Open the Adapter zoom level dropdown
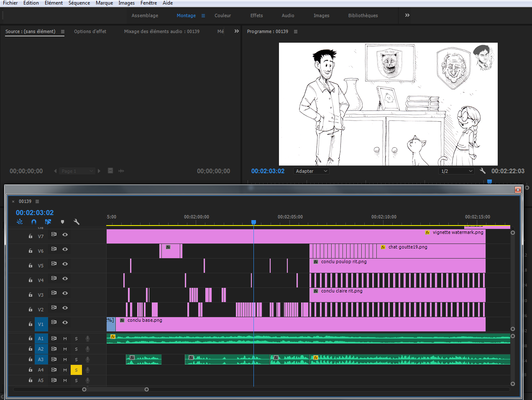Viewport: 532px width, 400px height. (x=311, y=171)
